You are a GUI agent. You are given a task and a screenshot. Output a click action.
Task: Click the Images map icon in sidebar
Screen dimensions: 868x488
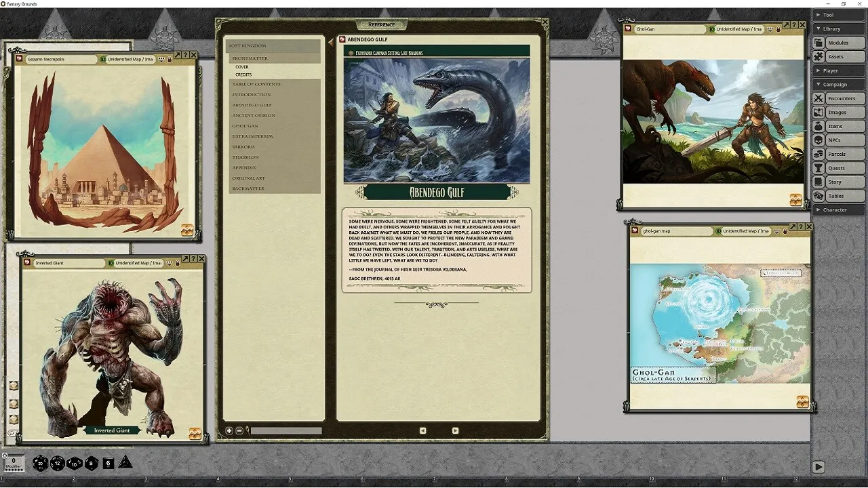pos(818,113)
